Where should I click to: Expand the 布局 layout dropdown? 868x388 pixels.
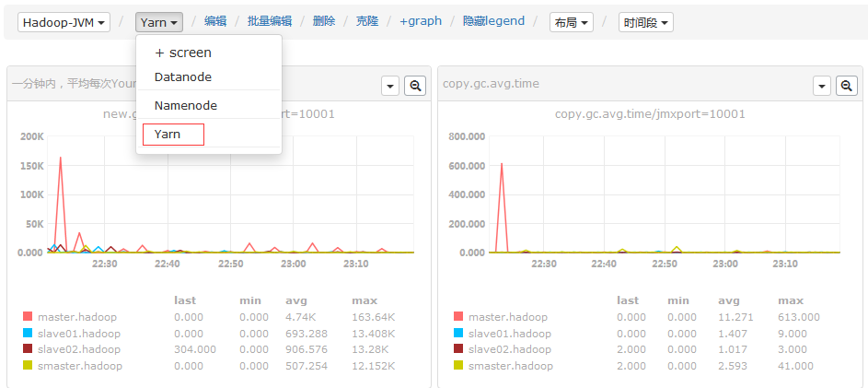571,22
